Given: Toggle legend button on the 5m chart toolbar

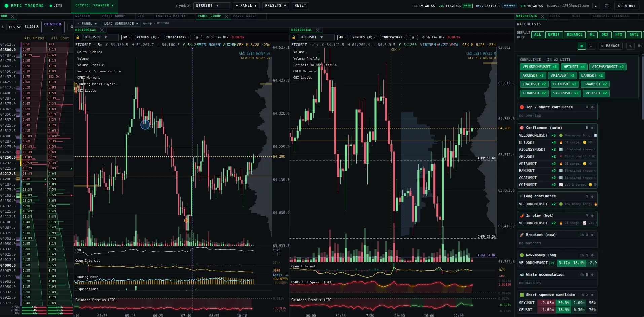Looking at the screenshot, I should pos(198,37).
